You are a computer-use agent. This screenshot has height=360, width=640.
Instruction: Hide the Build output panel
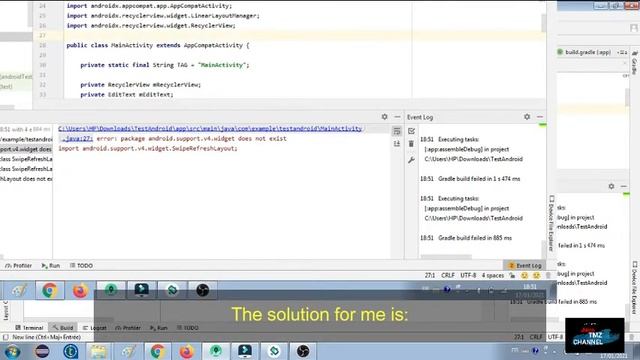(397, 117)
